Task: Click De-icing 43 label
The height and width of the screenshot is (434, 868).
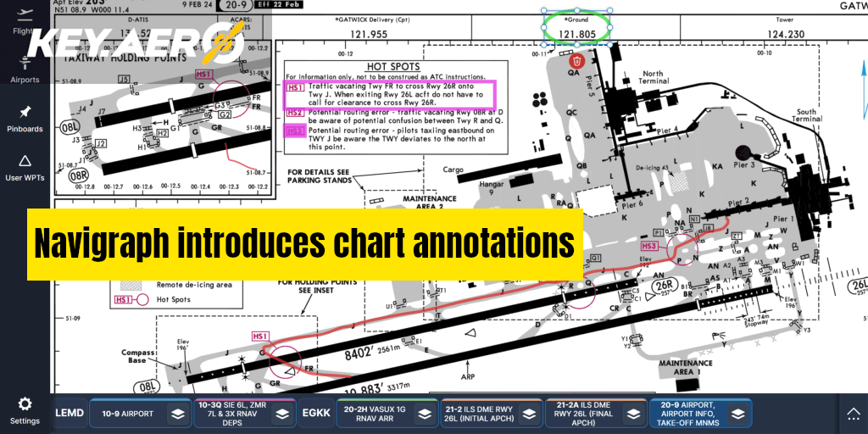Action: (x=653, y=168)
